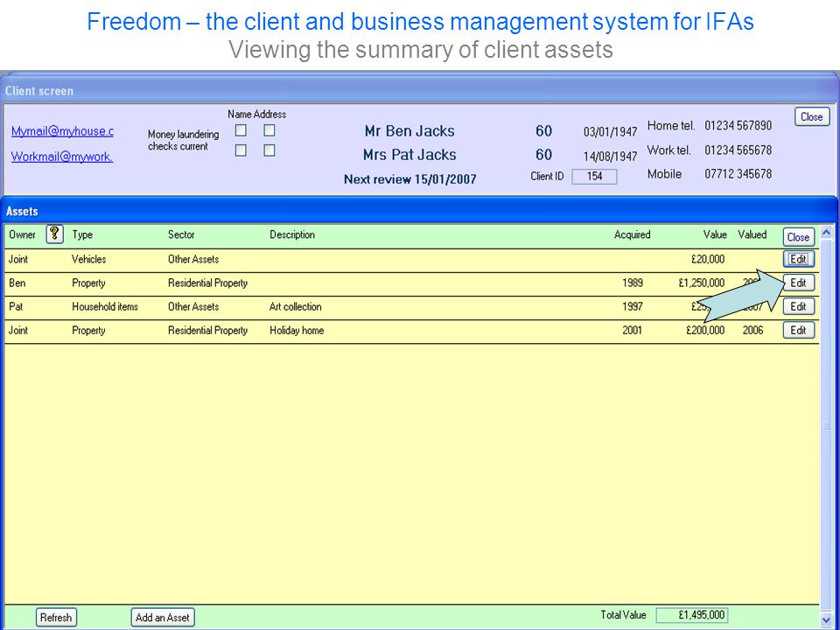The height and width of the screenshot is (630, 840).
Task: Select the Mrs Pat Jacks name
Action: 409,155
